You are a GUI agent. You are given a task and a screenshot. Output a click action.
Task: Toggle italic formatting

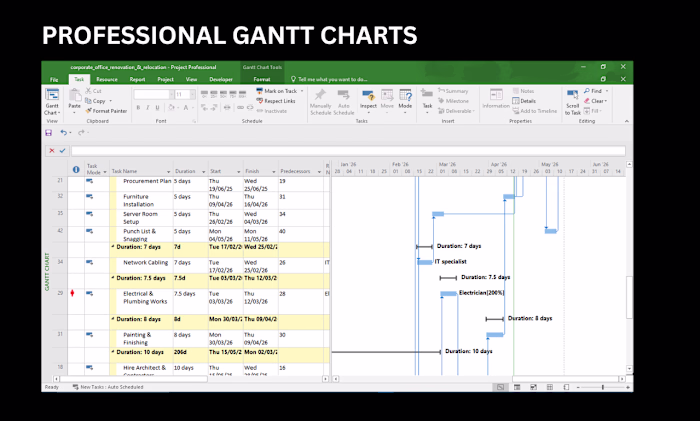click(x=148, y=108)
